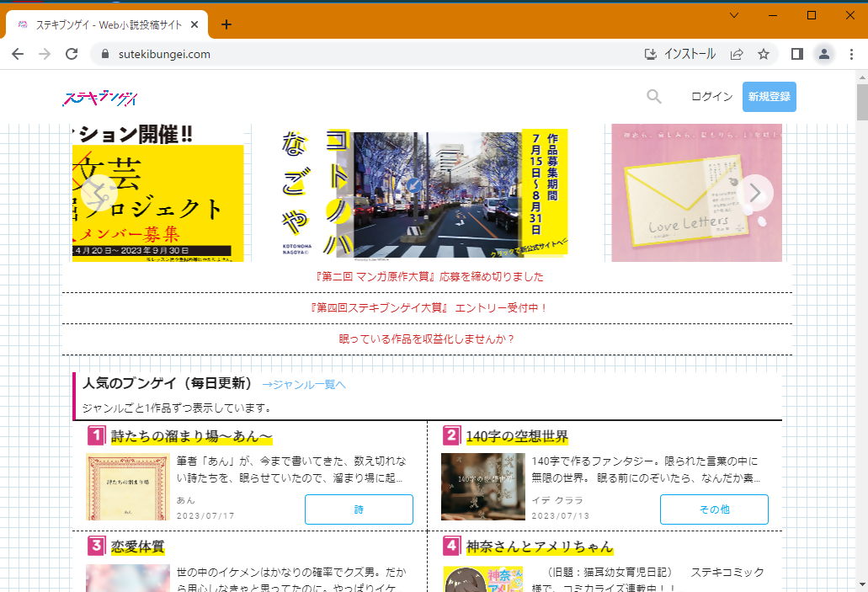Click date 2023/07/13
Screen dimensions: 868x592
click(x=560, y=515)
